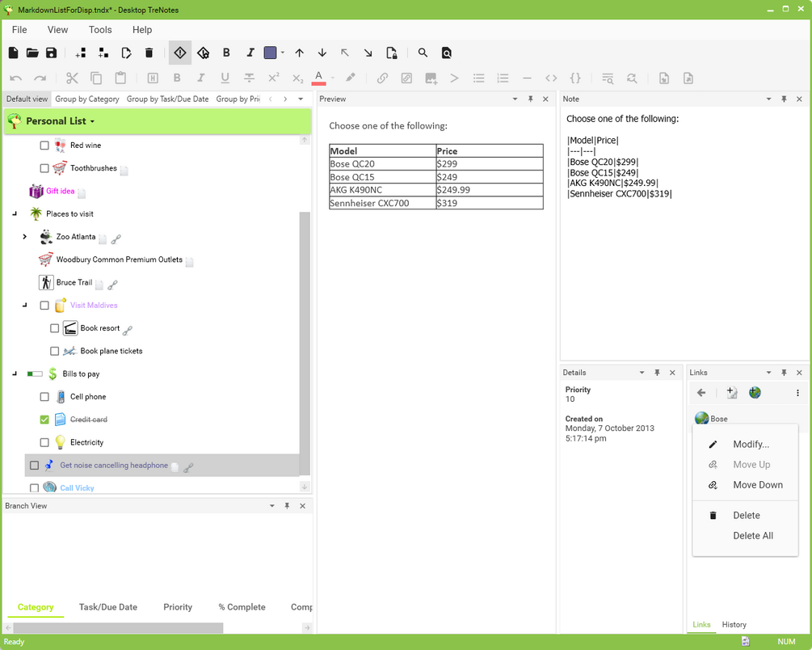Open the Details panel dropdown arrow
The width and height of the screenshot is (812, 650).
[x=642, y=373]
